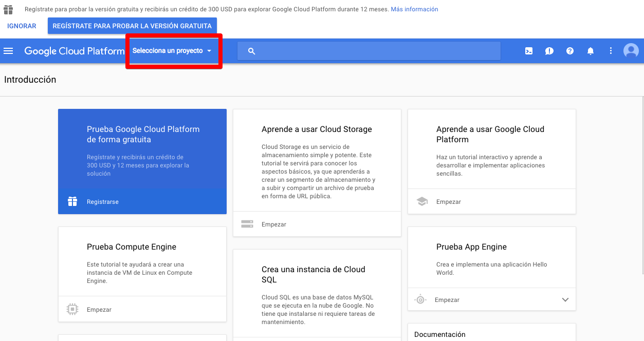This screenshot has height=341, width=644.
Task: Click the IGNORAR button
Action: [22, 26]
